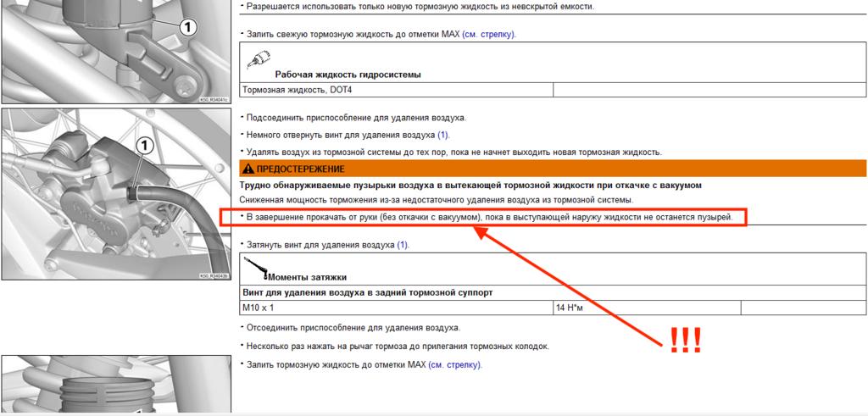Click the 'Рабочая жидкость гидросистемы' heading
The width and height of the screenshot is (868, 416).
coord(348,75)
